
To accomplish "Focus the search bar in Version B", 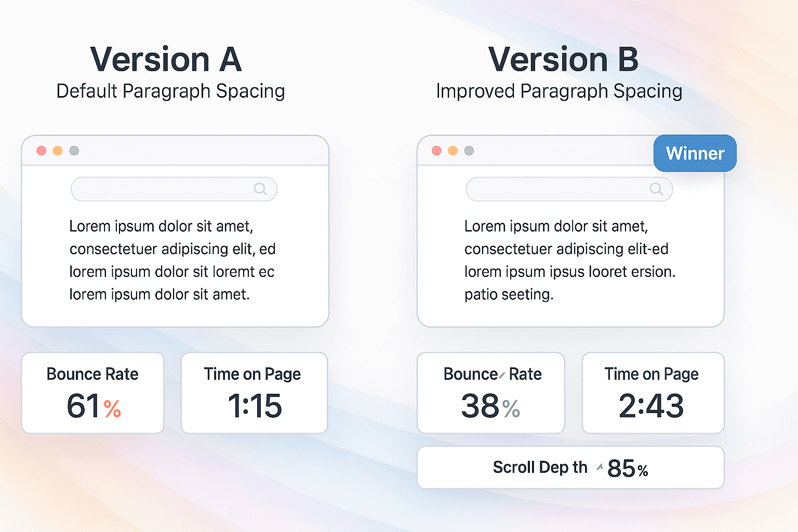I will [x=569, y=189].
